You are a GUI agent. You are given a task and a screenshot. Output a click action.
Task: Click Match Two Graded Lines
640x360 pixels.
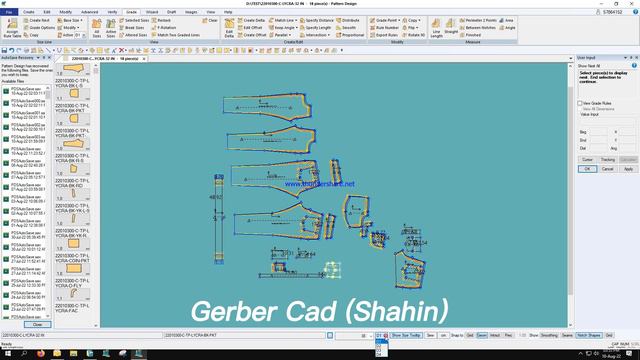(176, 35)
